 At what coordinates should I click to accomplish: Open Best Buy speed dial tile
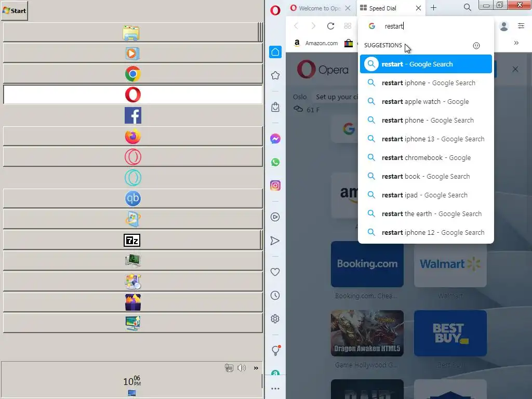pyautogui.click(x=450, y=333)
